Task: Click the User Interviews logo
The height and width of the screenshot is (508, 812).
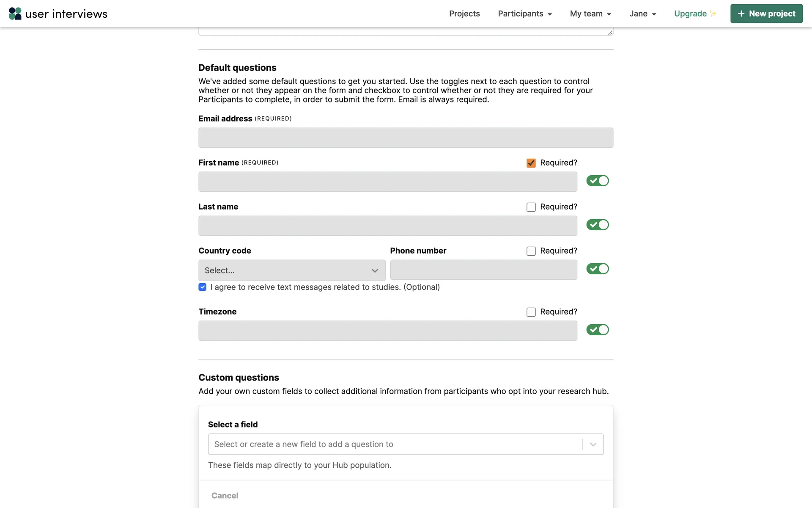Action: [x=58, y=14]
